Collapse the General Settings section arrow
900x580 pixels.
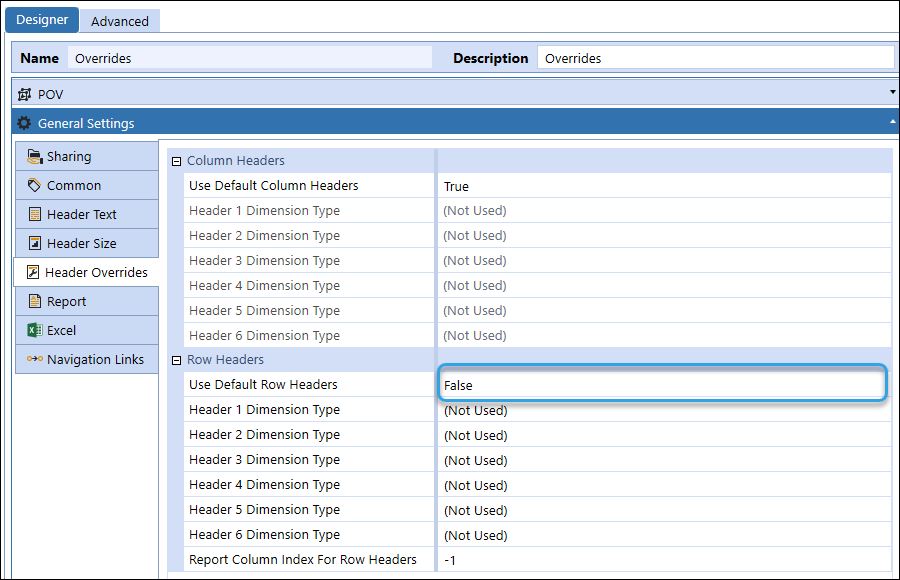(893, 121)
